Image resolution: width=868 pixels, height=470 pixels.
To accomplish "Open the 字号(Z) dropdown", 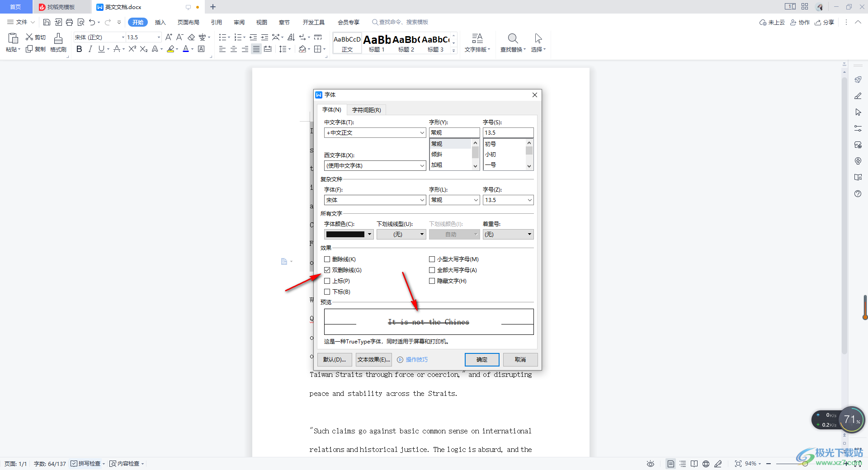I will [529, 200].
